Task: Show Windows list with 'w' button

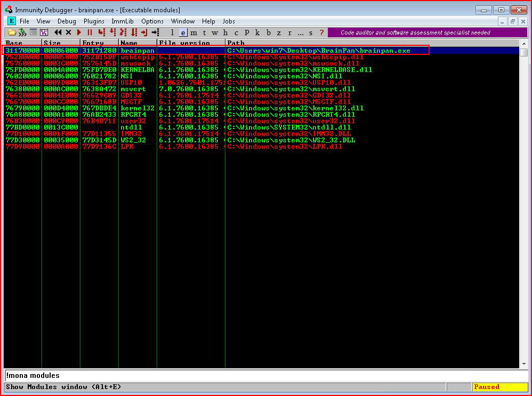Action: (x=215, y=33)
